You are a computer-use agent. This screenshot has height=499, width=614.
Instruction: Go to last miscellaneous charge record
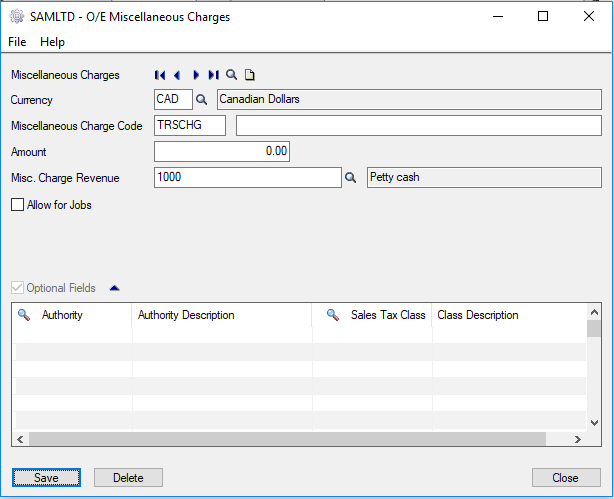(213, 75)
